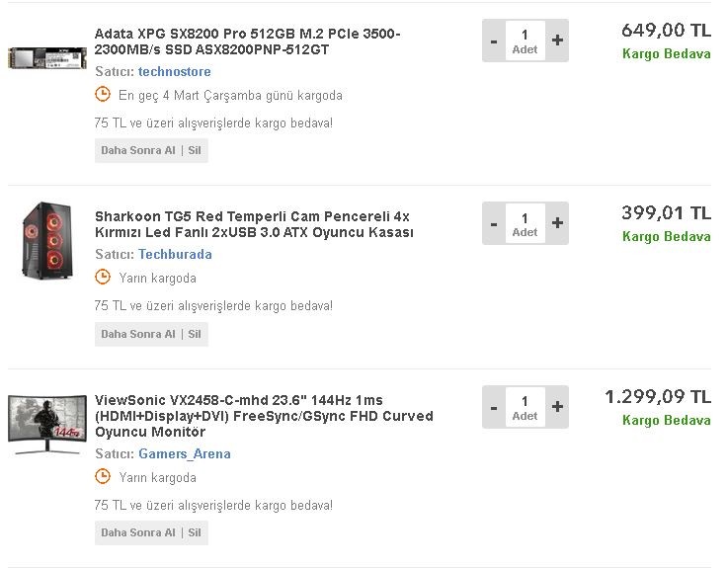728x568 pixels.
Task: Open the ViewSonic VX2458-C-mhd product title
Action: coord(263,416)
